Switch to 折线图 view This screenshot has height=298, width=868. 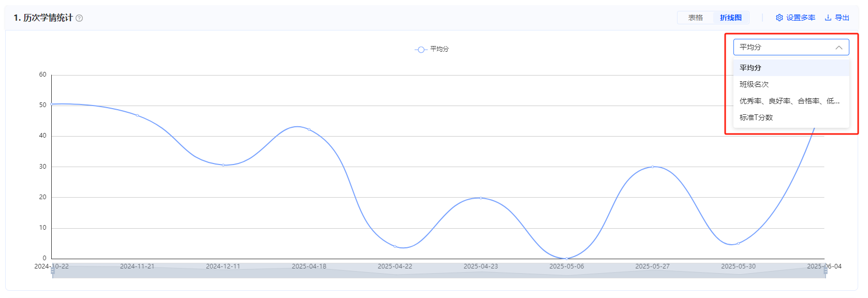(x=731, y=18)
